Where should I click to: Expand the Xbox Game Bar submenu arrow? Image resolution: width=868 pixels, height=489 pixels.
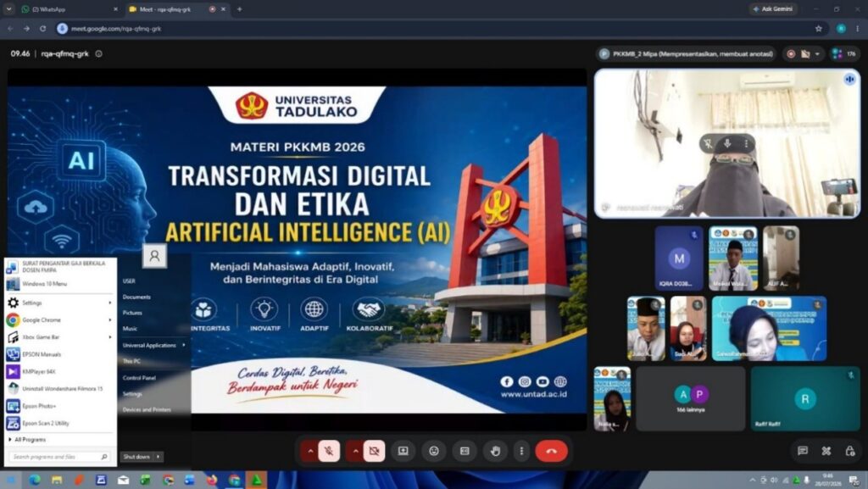coord(109,337)
